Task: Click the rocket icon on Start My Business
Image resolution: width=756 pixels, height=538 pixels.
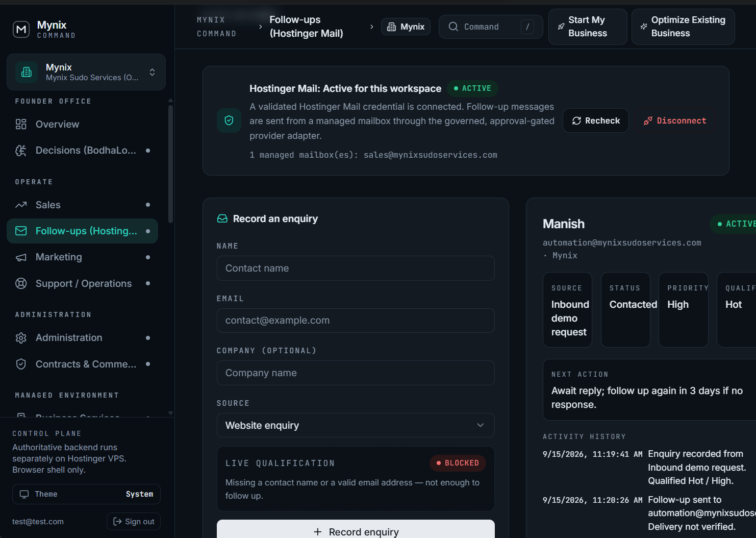Action: click(x=561, y=27)
